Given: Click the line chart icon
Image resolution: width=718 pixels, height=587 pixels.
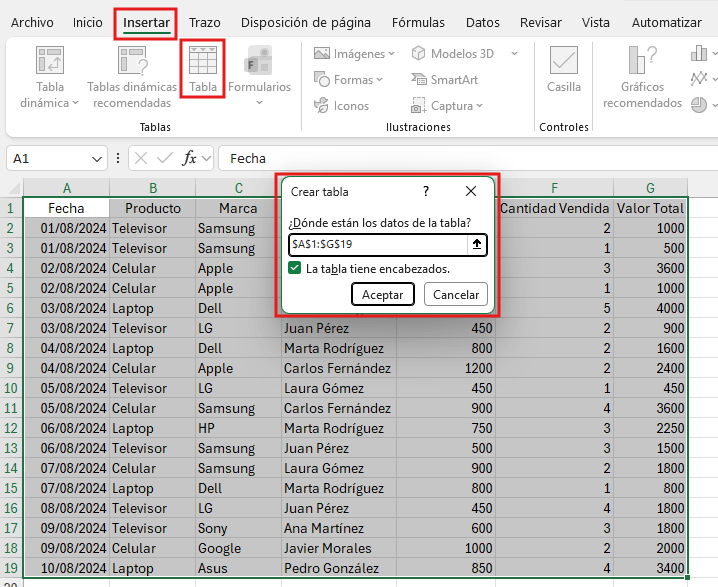Looking at the screenshot, I should 699,79.
